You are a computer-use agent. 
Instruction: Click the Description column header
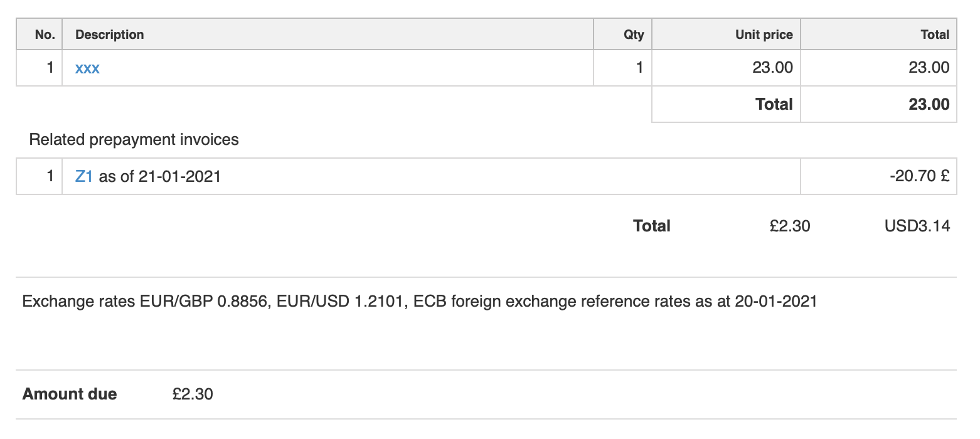coord(110,35)
